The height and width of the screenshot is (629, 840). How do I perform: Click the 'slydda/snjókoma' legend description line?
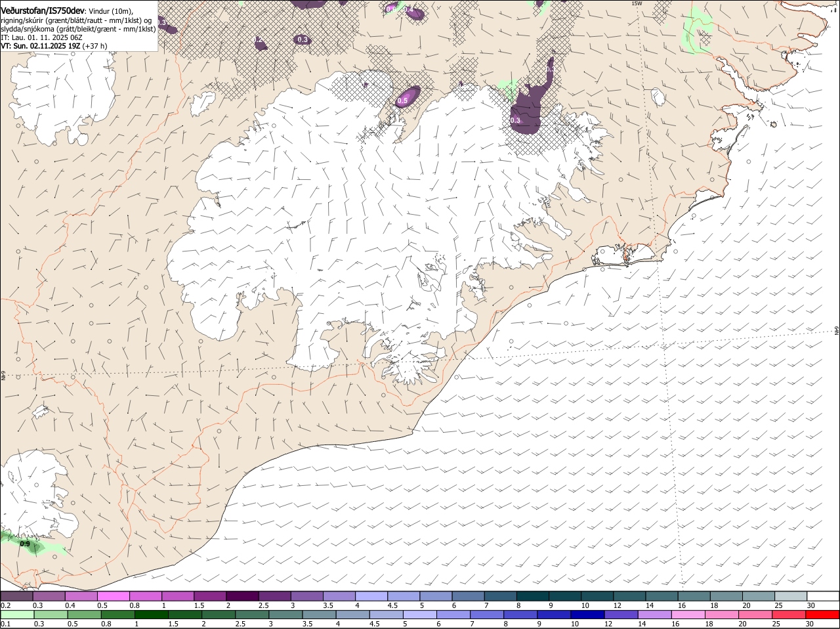point(78,29)
